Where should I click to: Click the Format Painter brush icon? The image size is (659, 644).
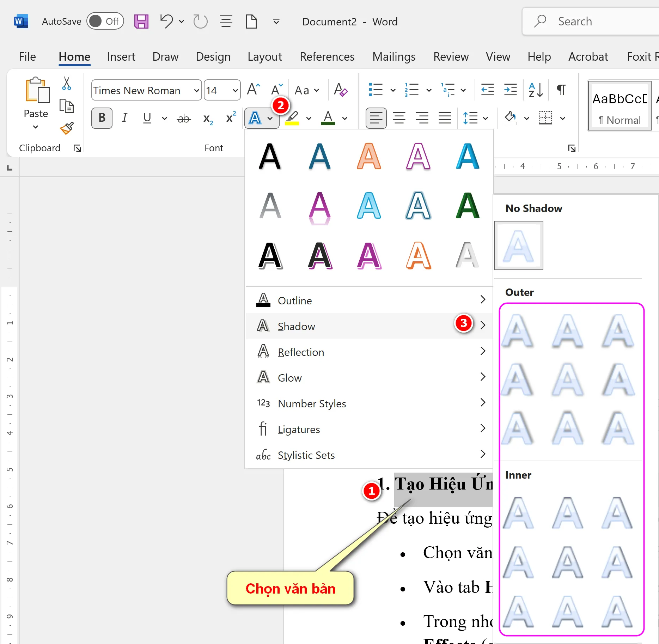[67, 128]
